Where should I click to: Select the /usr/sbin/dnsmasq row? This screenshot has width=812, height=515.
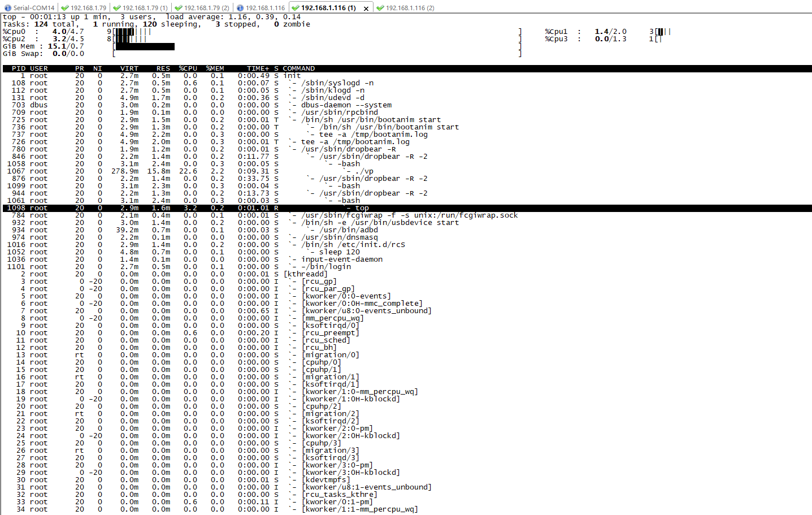click(x=407, y=237)
